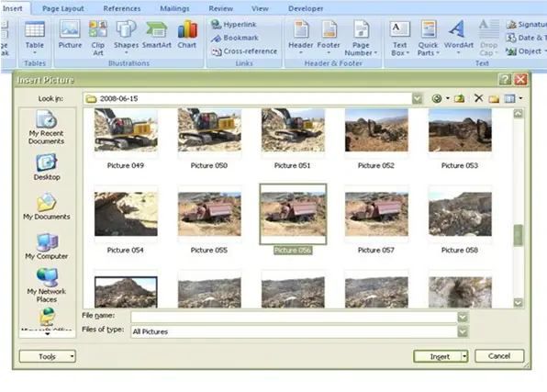Click the highlighted Picture 056 filename label
Screen dimensions: 547x392
pos(293,251)
